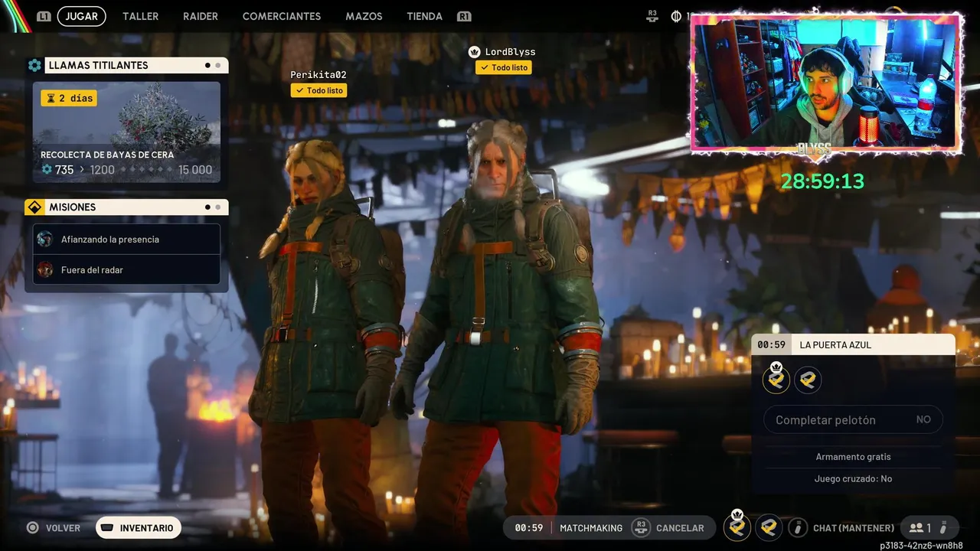Click the streamer webcam overlay
Image resolution: width=980 pixels, height=551 pixels.
[x=827, y=83]
